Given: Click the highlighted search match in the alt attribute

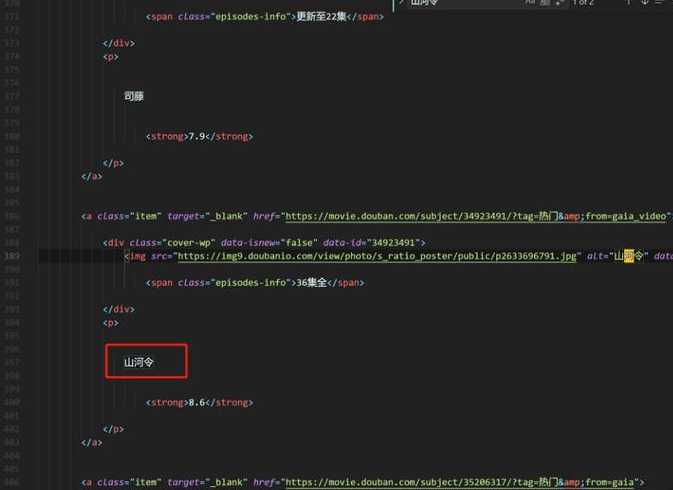Looking at the screenshot, I should 629,256.
